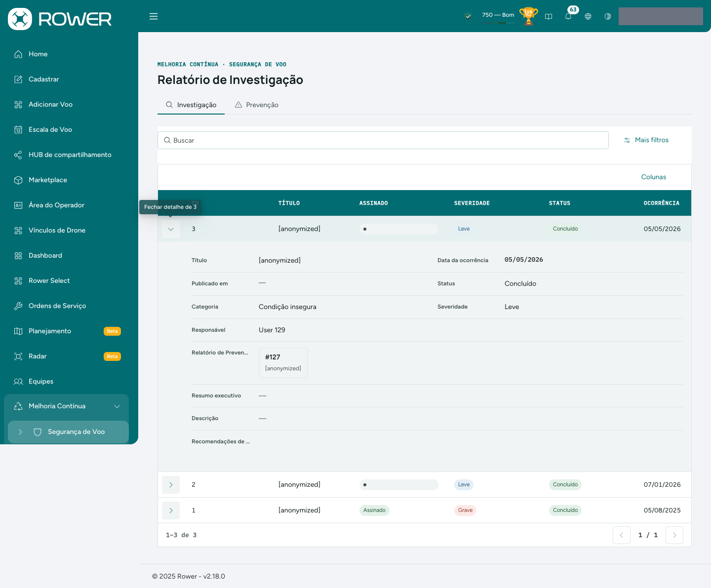
Task: Sort by the Ocorrência column header
Action: pos(662,203)
